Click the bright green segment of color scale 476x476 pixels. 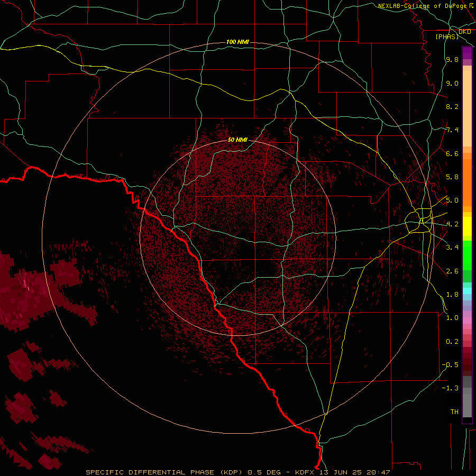coord(467,255)
